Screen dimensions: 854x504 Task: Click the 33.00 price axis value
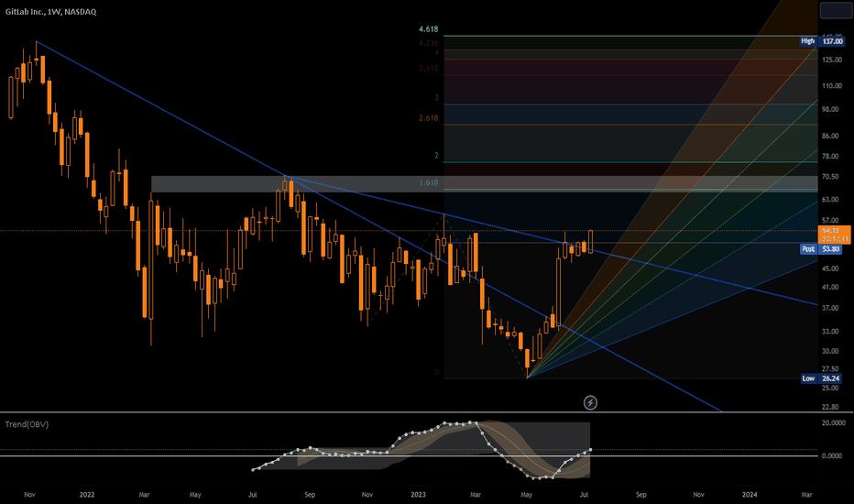832,332
